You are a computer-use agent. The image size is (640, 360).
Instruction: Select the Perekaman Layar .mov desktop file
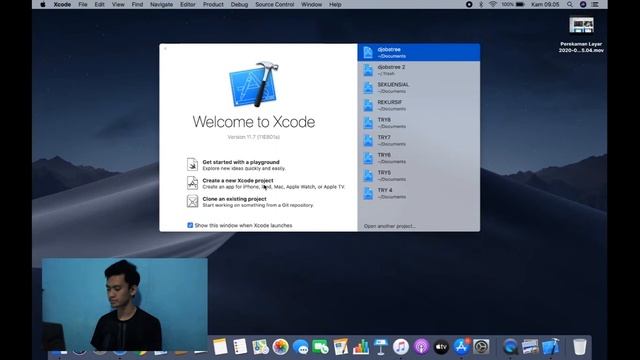click(x=581, y=35)
